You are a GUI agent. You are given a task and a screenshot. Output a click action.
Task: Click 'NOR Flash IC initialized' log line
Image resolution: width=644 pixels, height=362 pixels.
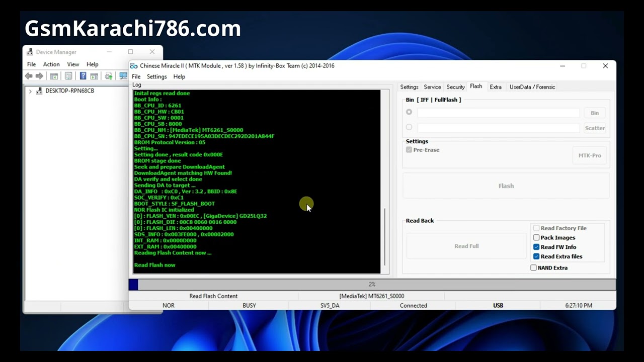point(164,210)
